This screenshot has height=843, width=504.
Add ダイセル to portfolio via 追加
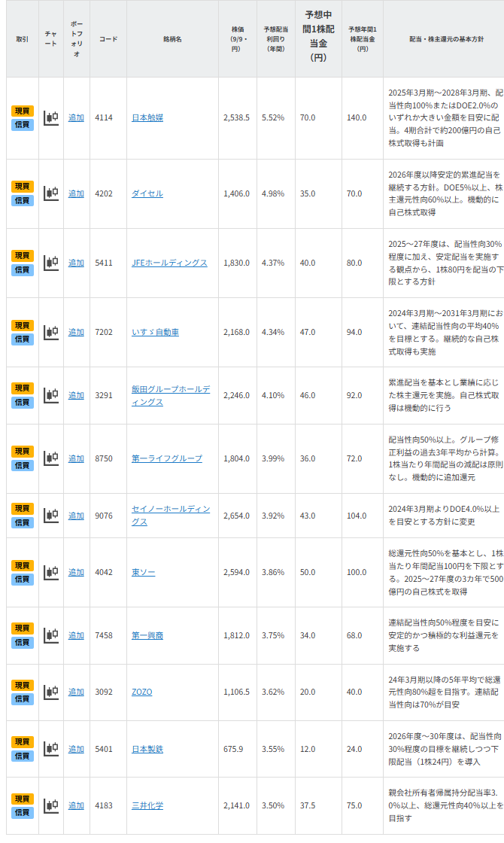pyautogui.click(x=76, y=193)
